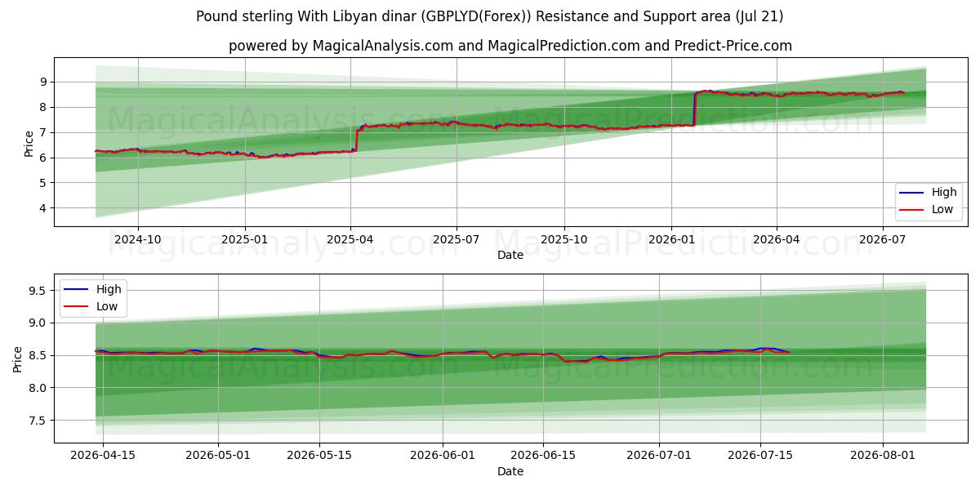Image resolution: width=980 pixels, height=490 pixels.
Task: Click the '2026-01' date tick label
Action: (670, 239)
